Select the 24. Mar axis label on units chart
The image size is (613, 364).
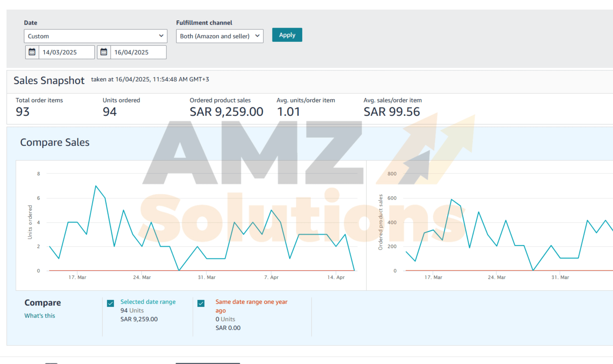click(x=142, y=277)
